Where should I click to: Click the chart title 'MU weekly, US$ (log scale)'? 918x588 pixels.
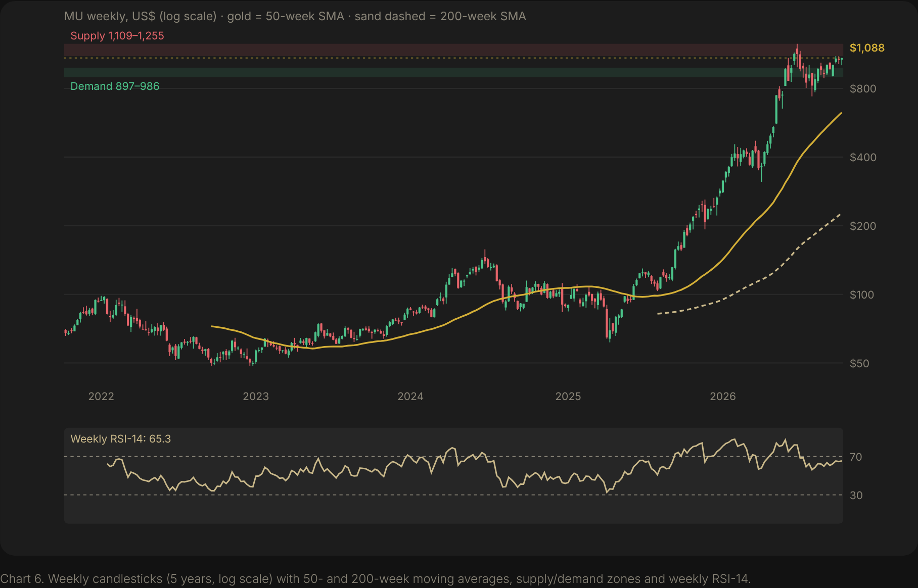[x=141, y=16]
